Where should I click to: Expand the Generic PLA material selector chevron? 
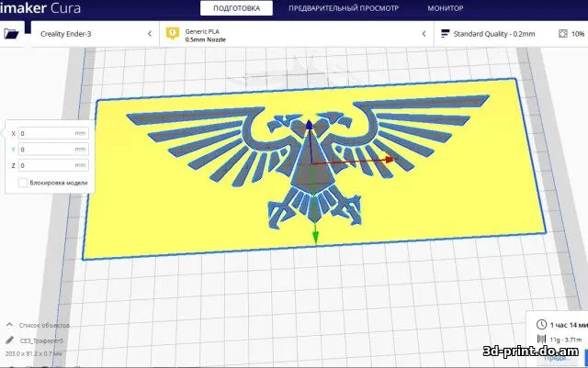point(424,34)
